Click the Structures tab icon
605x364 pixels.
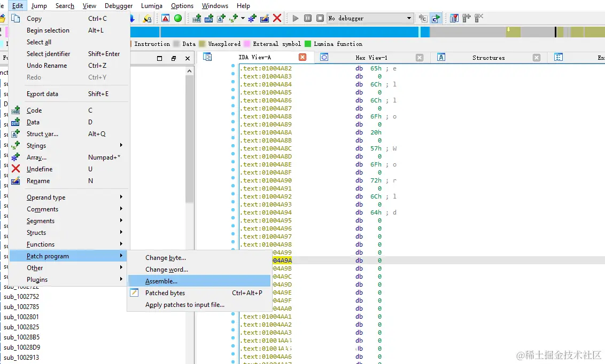[x=441, y=58]
